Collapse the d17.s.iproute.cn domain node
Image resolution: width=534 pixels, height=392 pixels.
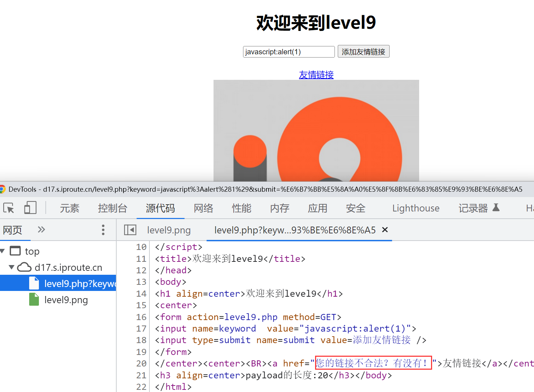coord(12,267)
